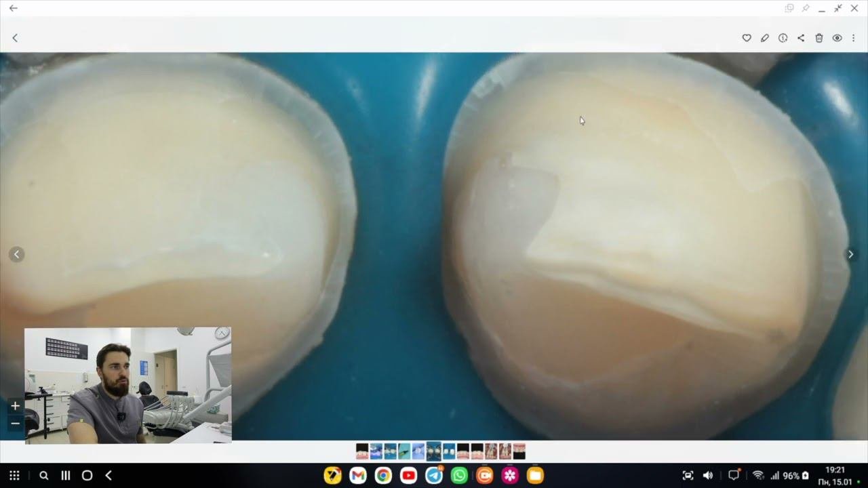Open the yellow and black app on the taskbar
Screen dimensions: 868x488
point(332,476)
